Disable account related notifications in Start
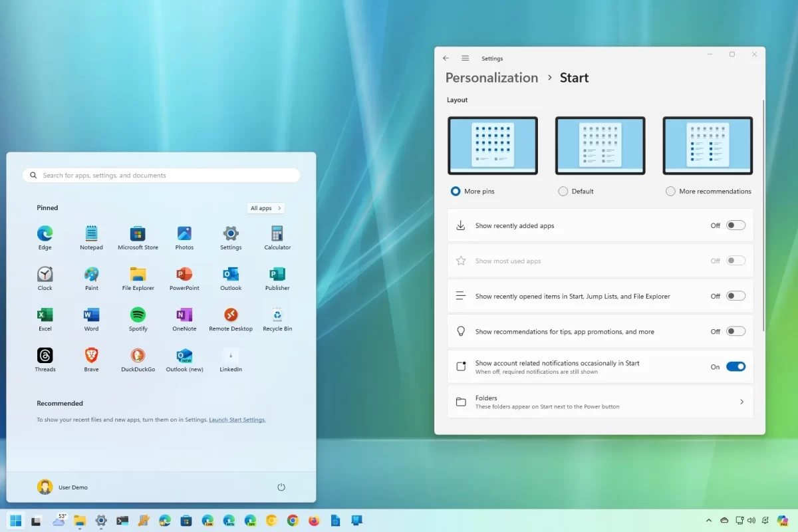798x532 pixels. pyautogui.click(x=735, y=366)
